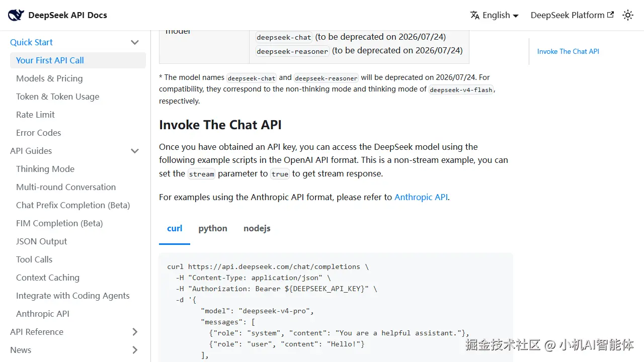Select the curl code tab
The width and height of the screenshot is (644, 362).
coord(175,228)
